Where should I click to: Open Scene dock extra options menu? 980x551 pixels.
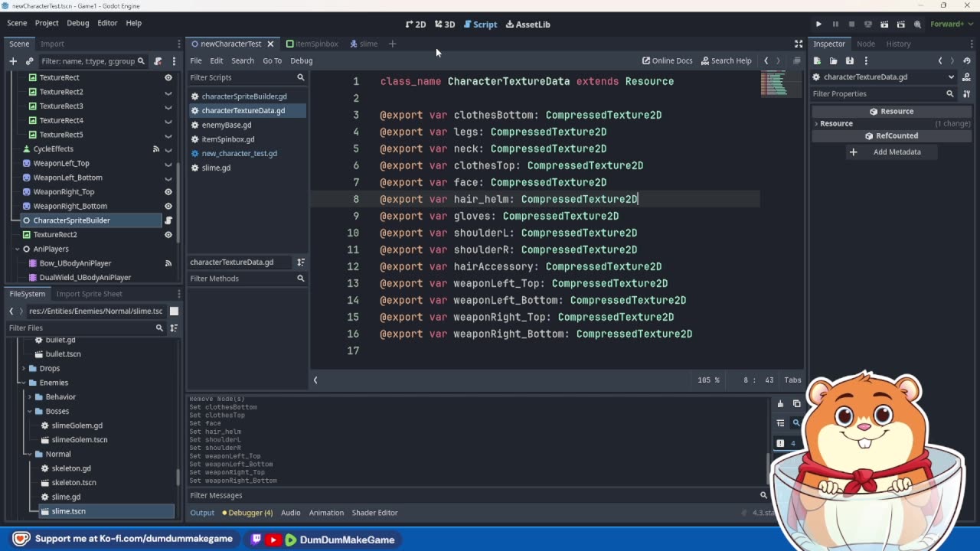[174, 61]
